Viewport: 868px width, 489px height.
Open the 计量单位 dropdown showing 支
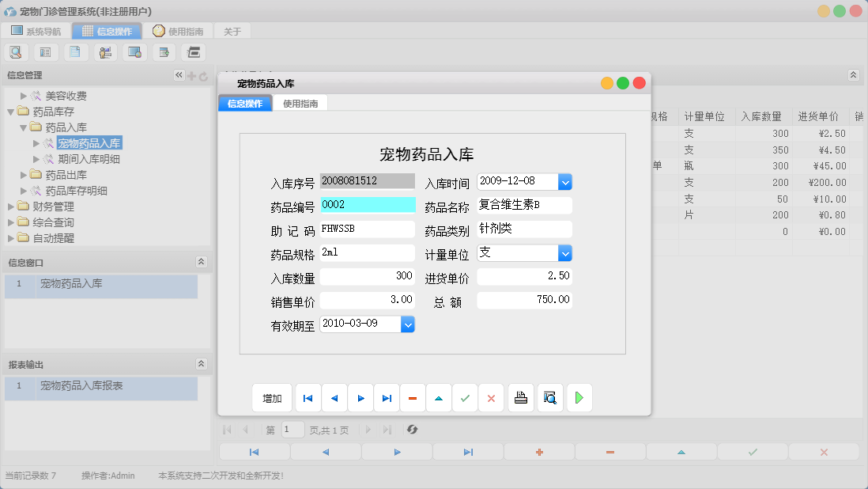click(x=564, y=252)
